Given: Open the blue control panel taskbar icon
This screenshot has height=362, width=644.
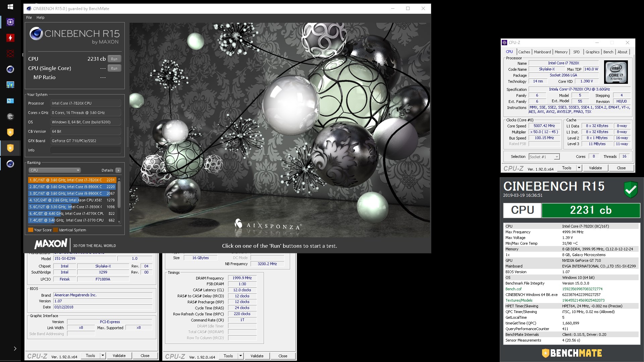Looking at the screenshot, I should click(x=10, y=101).
